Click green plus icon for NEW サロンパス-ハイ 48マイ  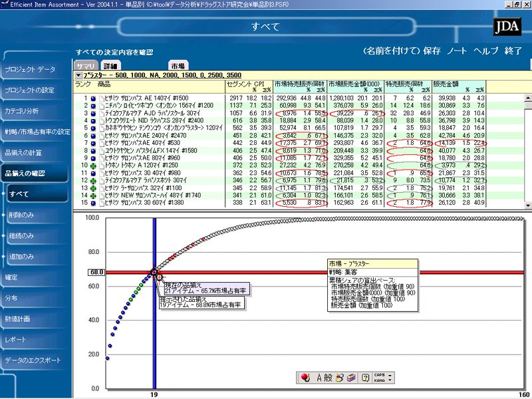(93, 196)
